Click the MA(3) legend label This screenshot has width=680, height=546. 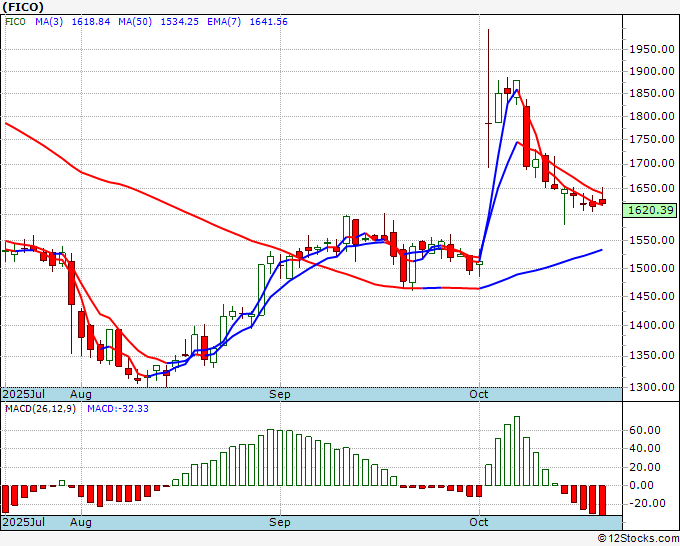click(49, 22)
